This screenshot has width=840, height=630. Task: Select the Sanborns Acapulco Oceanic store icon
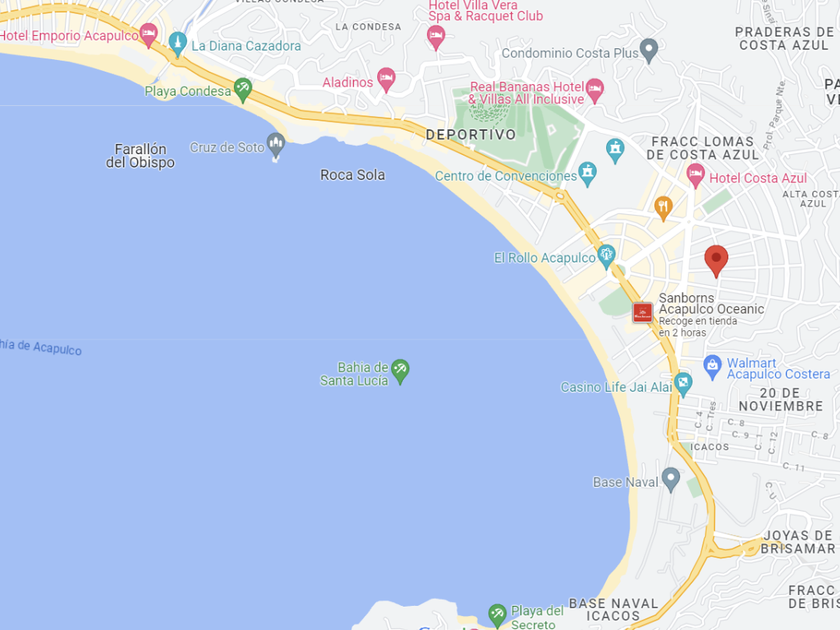pos(642,313)
